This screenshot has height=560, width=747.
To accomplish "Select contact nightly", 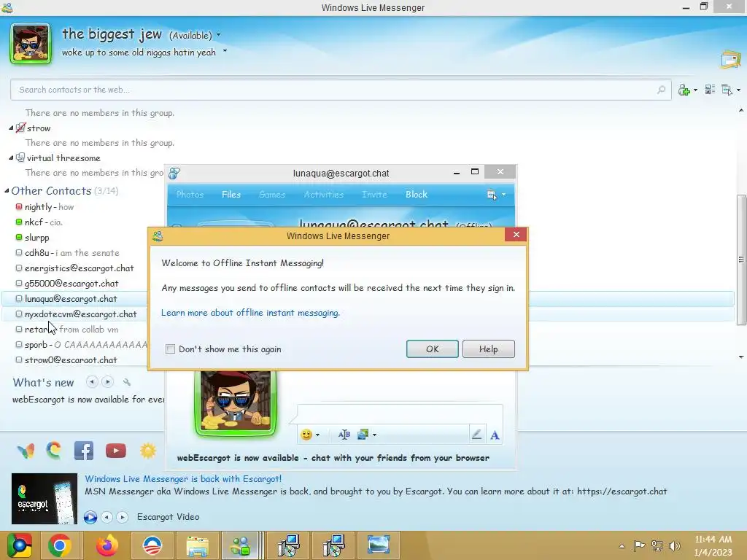I will [x=49, y=206].
